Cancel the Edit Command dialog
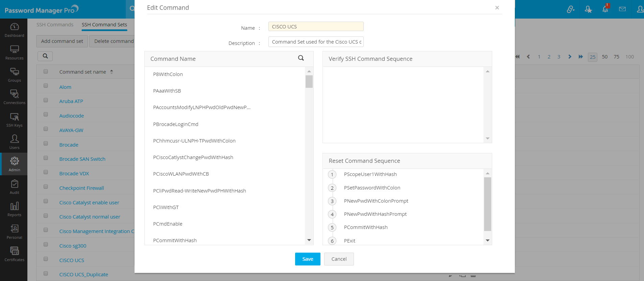 coord(339,259)
